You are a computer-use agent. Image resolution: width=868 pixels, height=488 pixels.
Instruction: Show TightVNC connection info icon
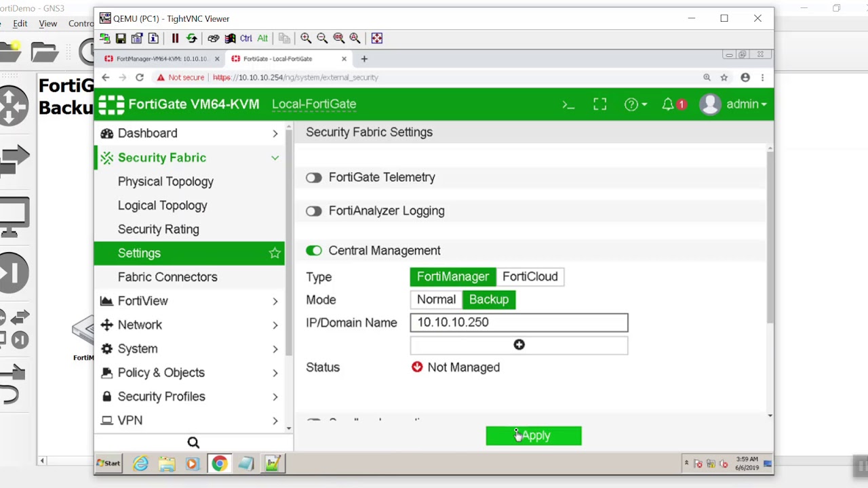[x=153, y=39]
